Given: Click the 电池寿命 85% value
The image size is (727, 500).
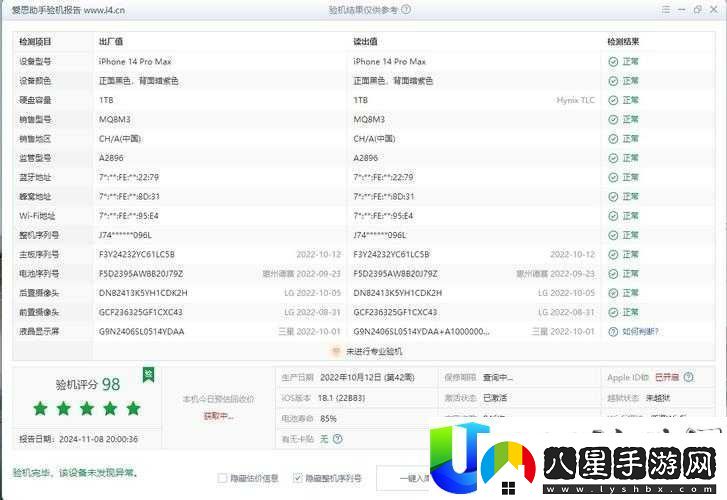Looking at the screenshot, I should [x=328, y=418].
